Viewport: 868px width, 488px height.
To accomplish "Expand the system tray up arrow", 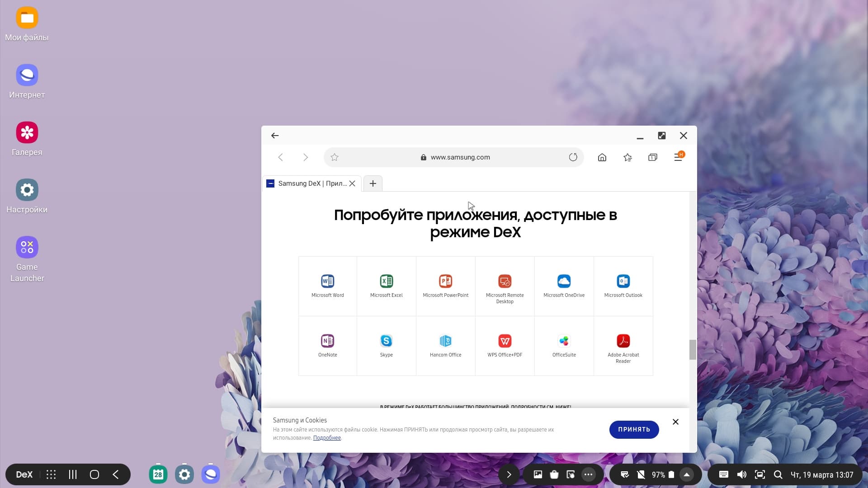I will (x=686, y=474).
